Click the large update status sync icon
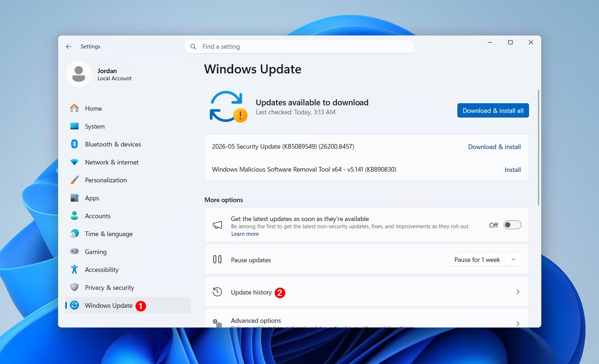Screen dimensions: 599x364 (x=228, y=106)
